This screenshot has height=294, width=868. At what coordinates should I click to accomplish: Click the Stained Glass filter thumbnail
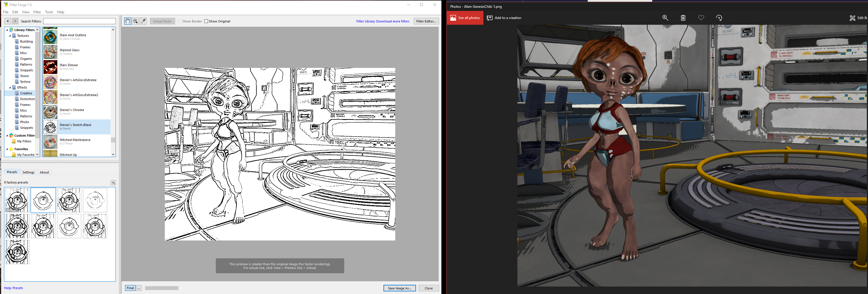(x=50, y=52)
